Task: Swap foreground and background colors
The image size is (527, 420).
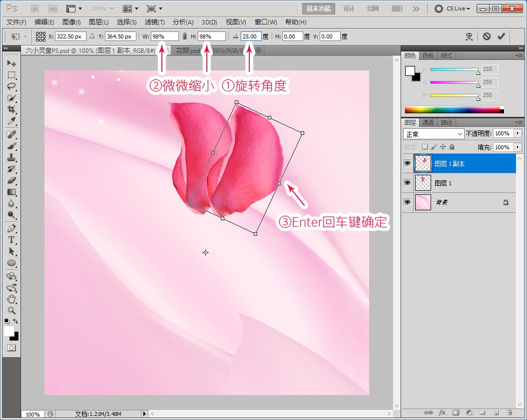Action: pyautogui.click(x=15, y=321)
